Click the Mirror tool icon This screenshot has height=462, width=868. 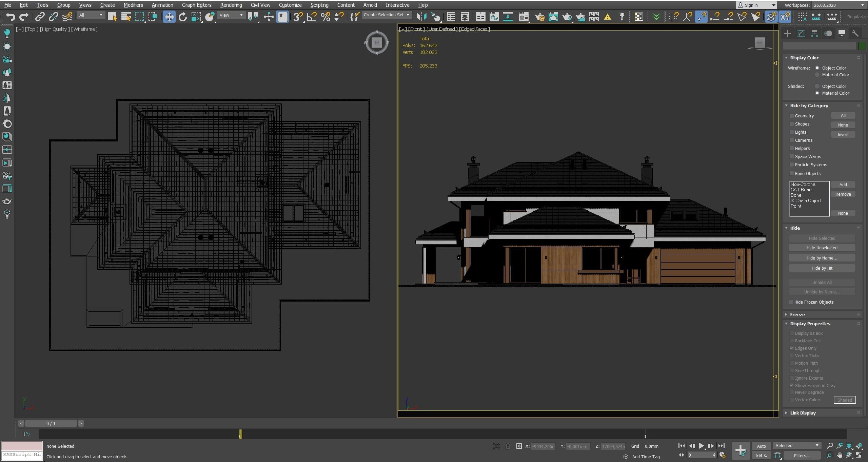click(x=421, y=17)
